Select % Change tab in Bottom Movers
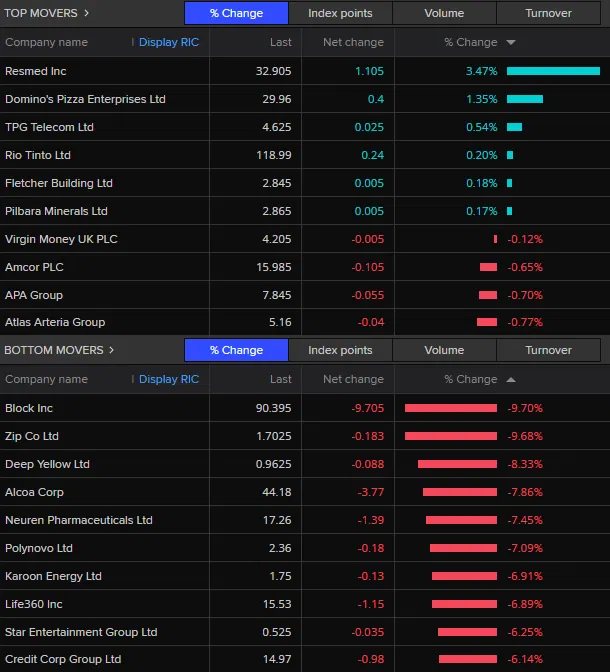The width and height of the screenshot is (610, 672). [x=237, y=350]
